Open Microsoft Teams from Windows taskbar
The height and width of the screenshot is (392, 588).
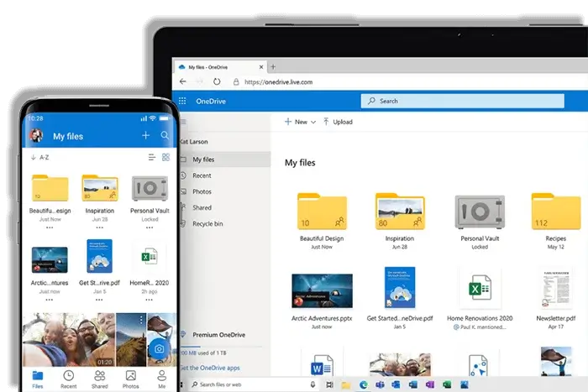[380, 384]
